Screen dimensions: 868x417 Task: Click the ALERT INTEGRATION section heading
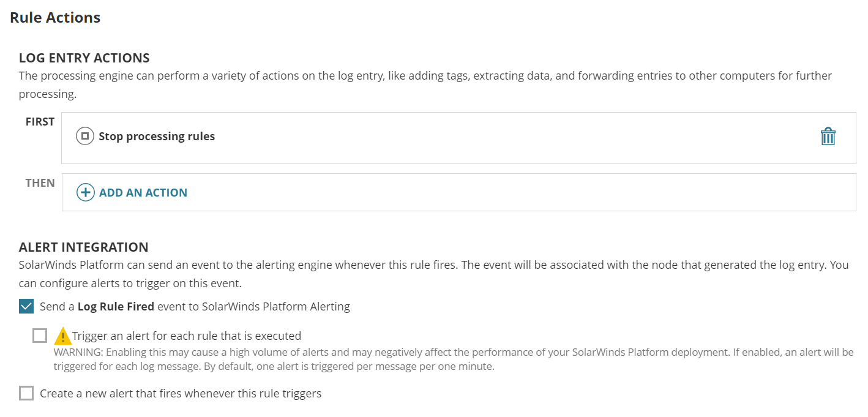tap(84, 247)
